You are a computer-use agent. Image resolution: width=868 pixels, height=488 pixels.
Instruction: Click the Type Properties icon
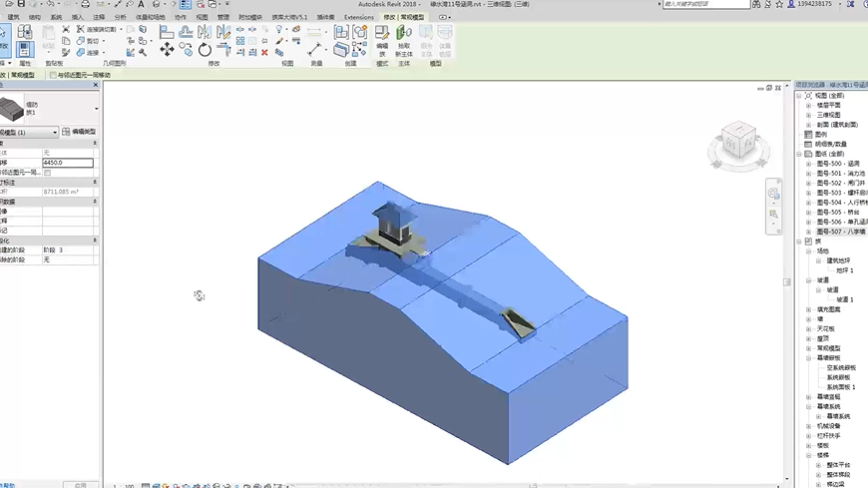pos(24,32)
